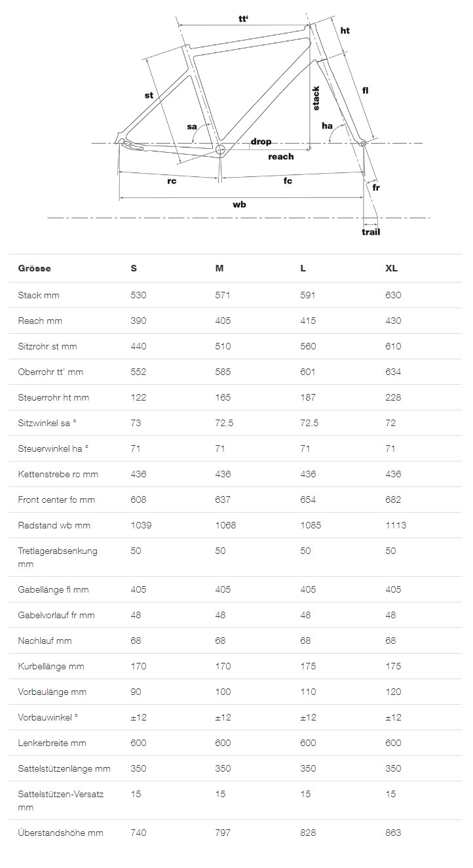473x868 pixels.
Task: Select the 'tt'' top tube label
Action: 243,18
